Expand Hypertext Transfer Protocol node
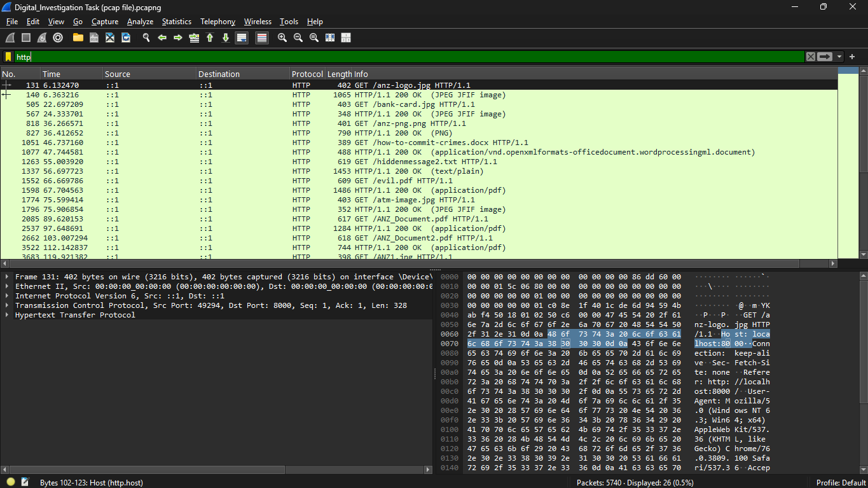 tap(7, 315)
